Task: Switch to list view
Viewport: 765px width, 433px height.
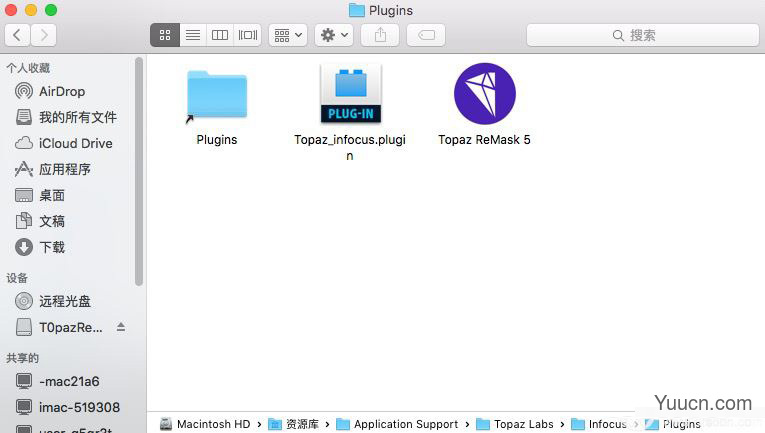Action: (x=193, y=35)
